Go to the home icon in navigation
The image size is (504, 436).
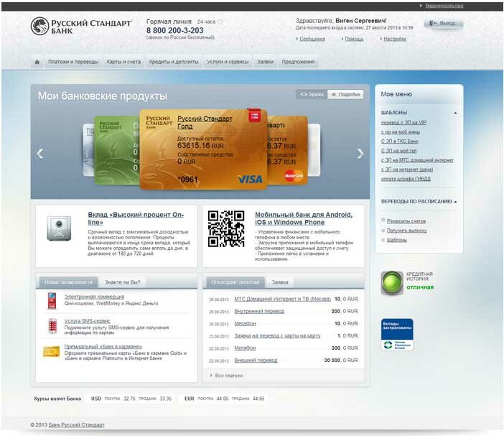[37, 62]
